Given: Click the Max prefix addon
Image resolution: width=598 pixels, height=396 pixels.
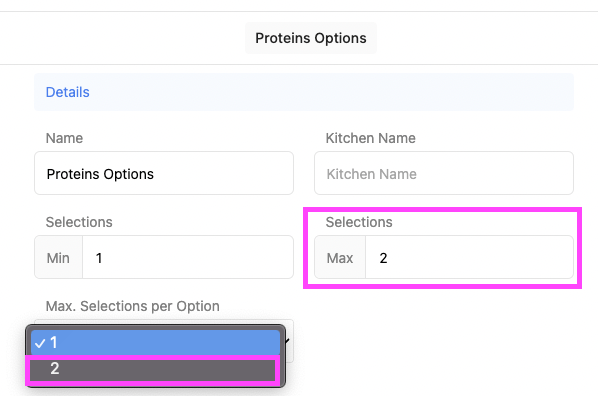Looking at the screenshot, I should (x=340, y=257).
